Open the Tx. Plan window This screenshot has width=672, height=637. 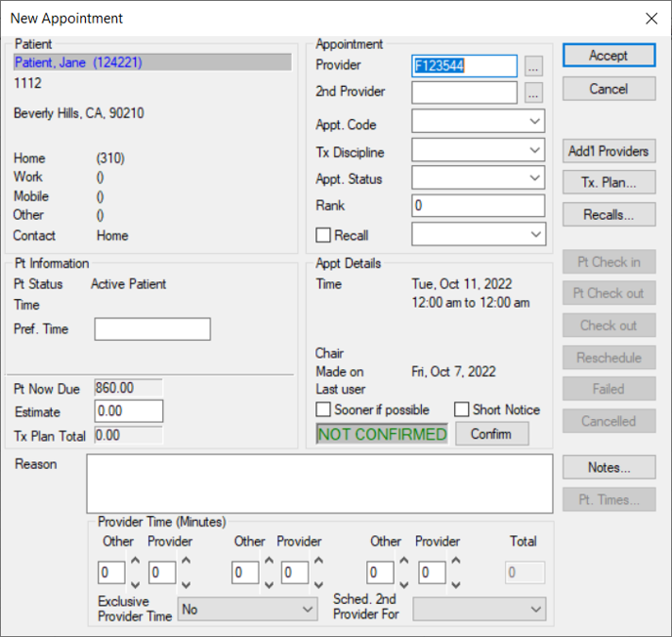click(x=609, y=183)
